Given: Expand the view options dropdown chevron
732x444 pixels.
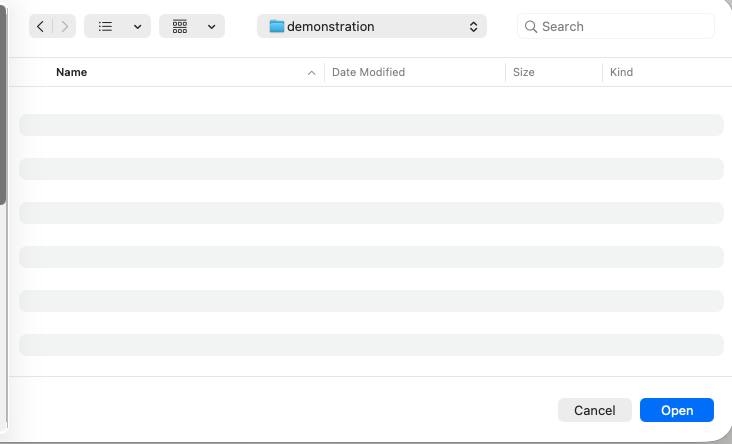Looking at the screenshot, I should 137,27.
